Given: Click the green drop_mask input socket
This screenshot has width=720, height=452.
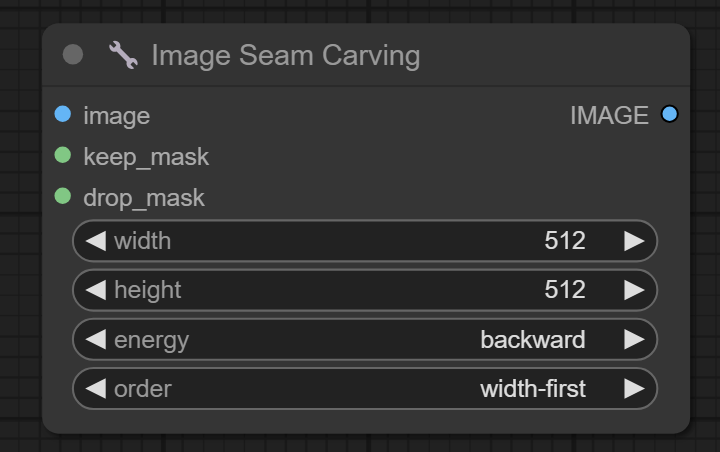Looking at the screenshot, I should pyautogui.click(x=63, y=197).
